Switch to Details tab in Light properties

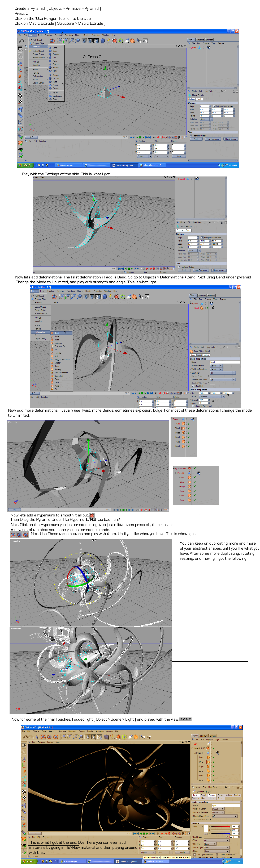tap(220, 795)
